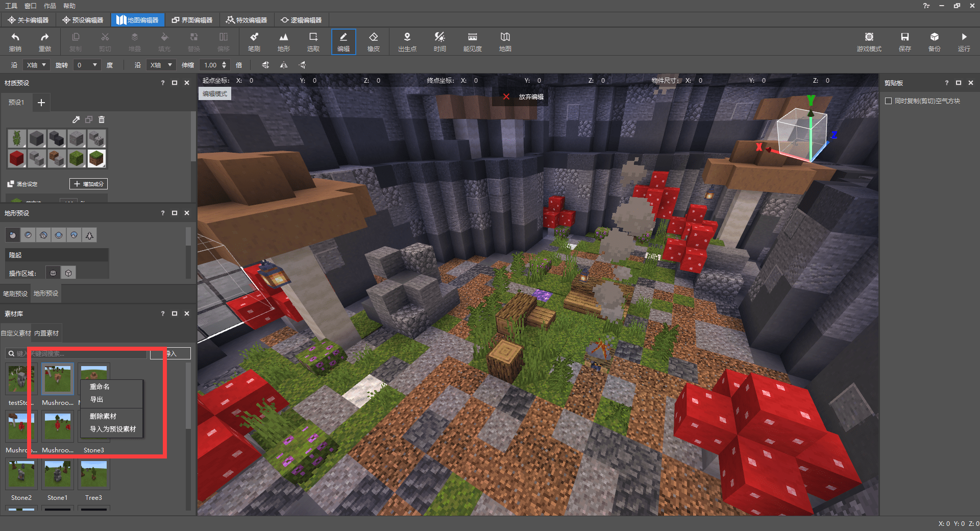Select the red mushroom block swatch
Screen dimensions: 980x531
tap(17, 158)
